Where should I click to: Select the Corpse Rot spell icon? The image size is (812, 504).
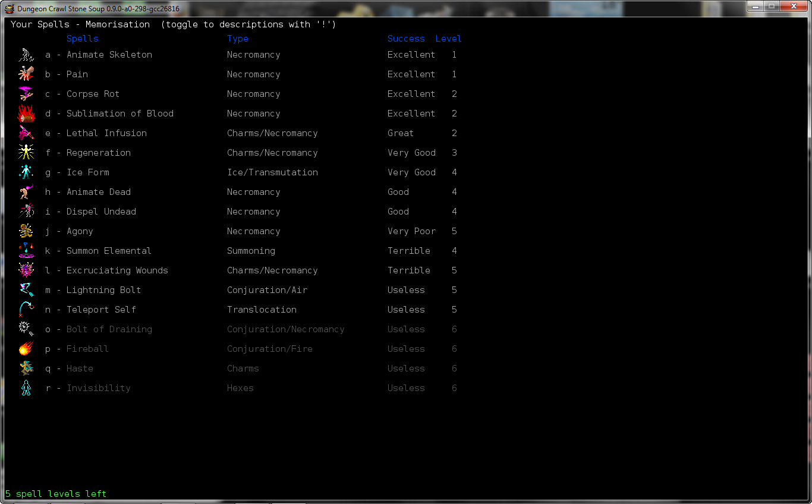pyautogui.click(x=26, y=94)
